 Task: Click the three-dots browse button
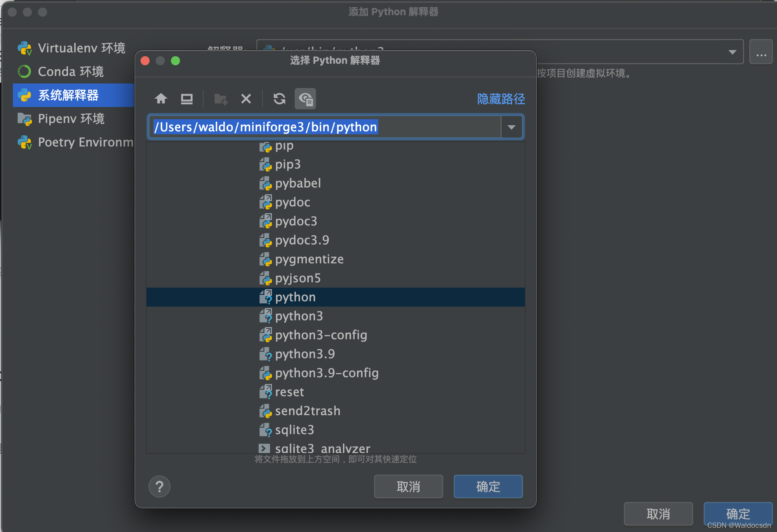[761, 52]
